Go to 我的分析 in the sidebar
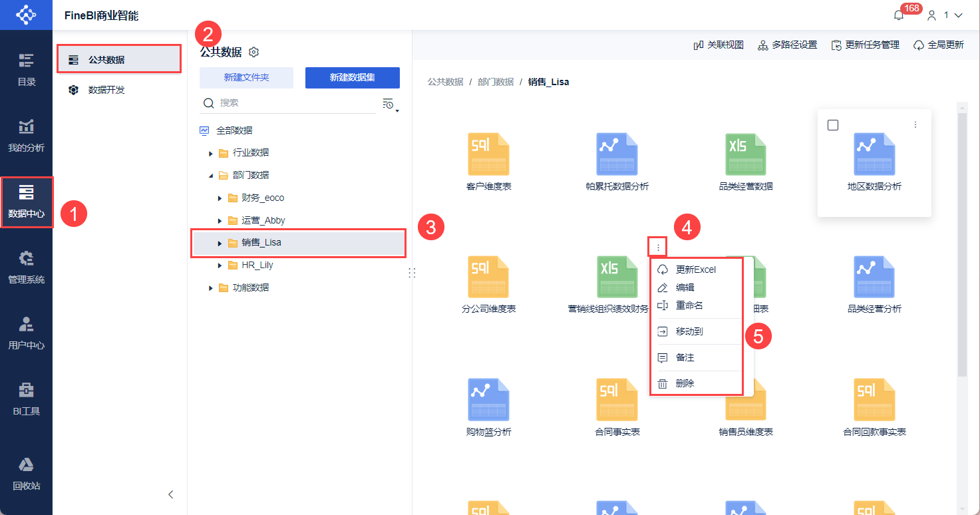980x515 pixels. click(x=26, y=136)
